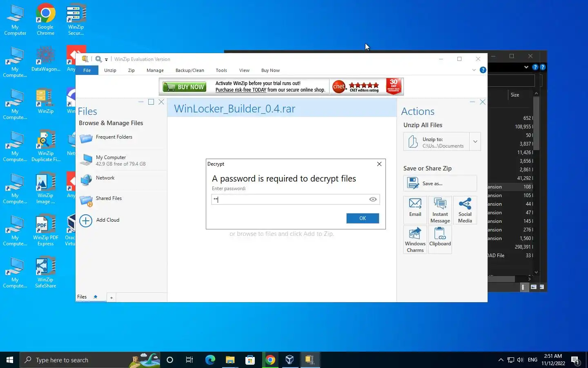Open Microsoft Store from taskbar
The height and width of the screenshot is (368, 588).
pyautogui.click(x=250, y=360)
